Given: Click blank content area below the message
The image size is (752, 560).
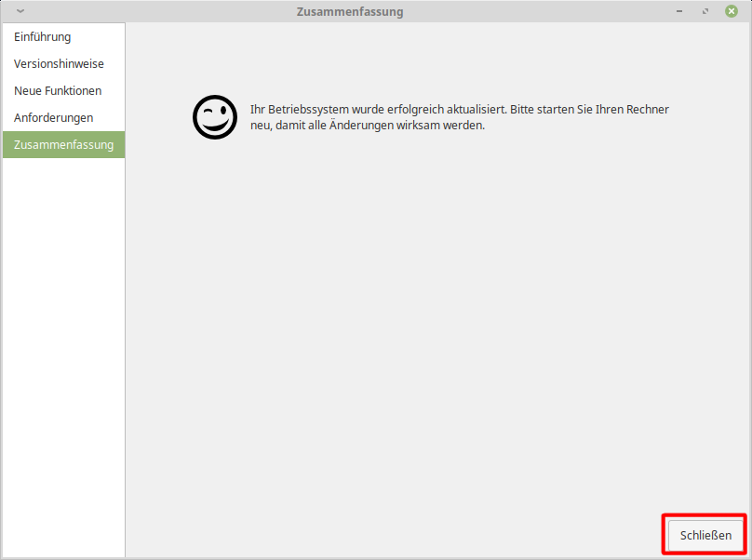Looking at the screenshot, I should tap(437, 326).
